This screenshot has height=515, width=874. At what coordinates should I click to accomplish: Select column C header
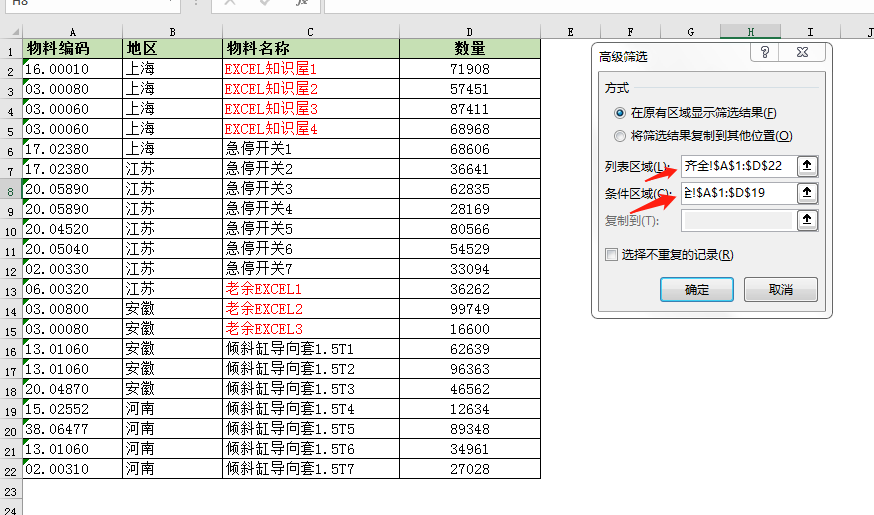tap(310, 32)
